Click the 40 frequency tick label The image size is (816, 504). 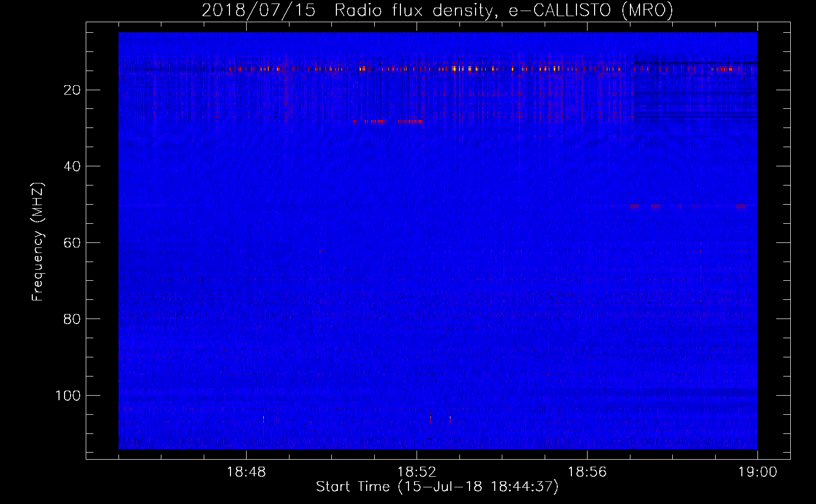[x=72, y=166]
